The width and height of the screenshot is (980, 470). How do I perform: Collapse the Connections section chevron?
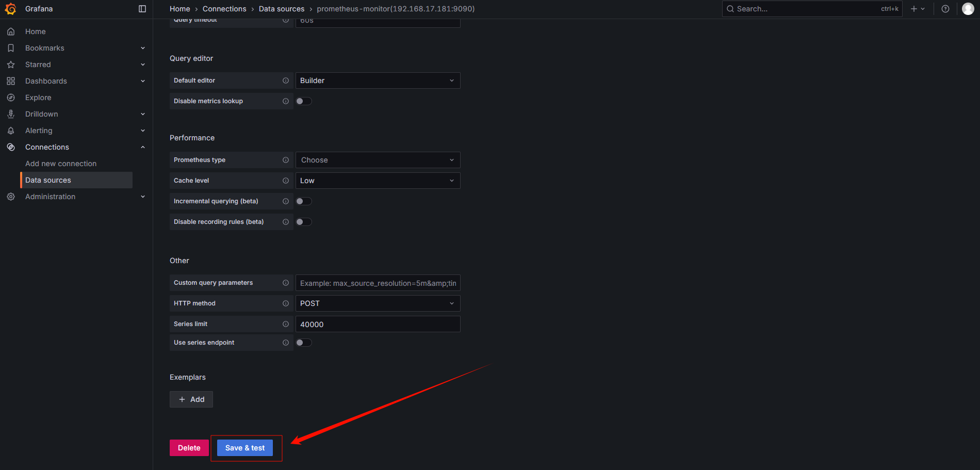point(143,147)
